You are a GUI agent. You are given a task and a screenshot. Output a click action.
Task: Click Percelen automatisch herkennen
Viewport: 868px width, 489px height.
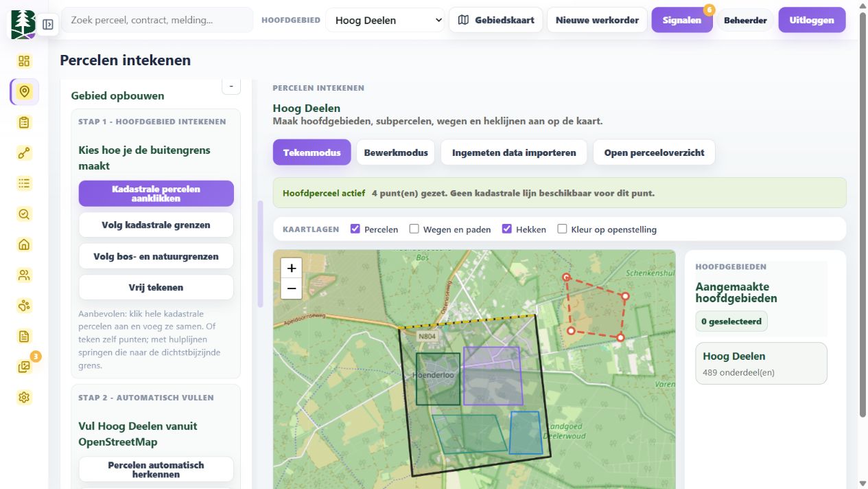coord(156,469)
